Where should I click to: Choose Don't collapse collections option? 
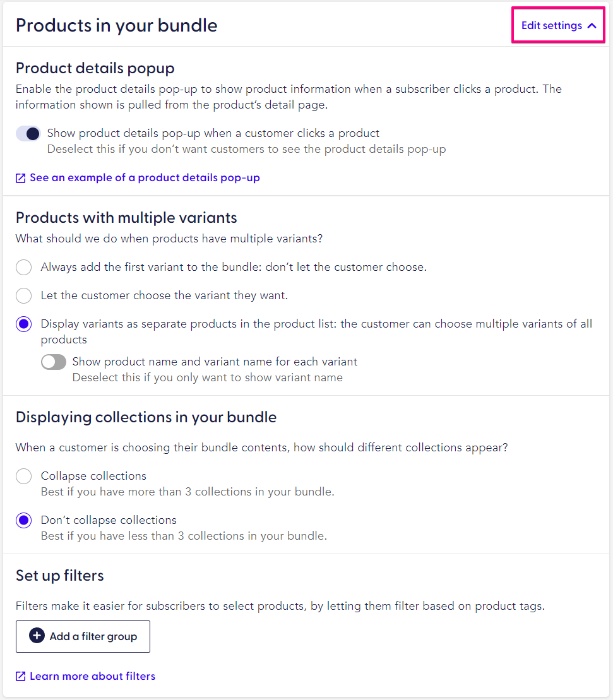tap(23, 520)
